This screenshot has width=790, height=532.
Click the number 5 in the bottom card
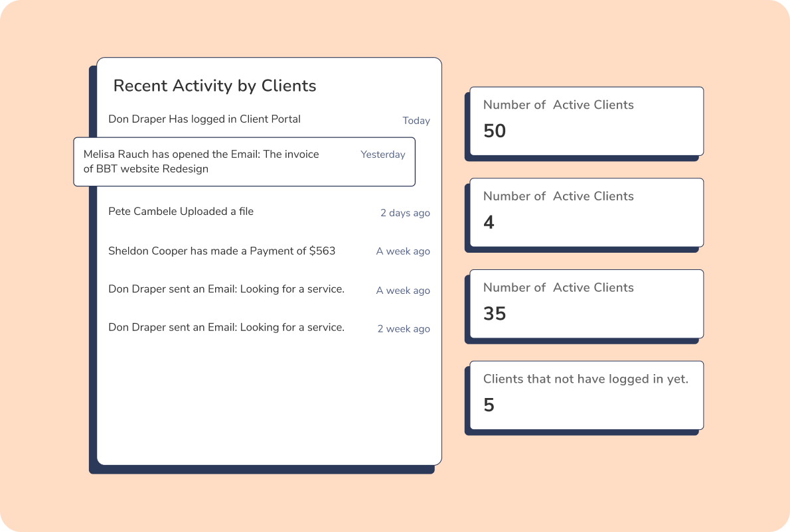pos(489,405)
